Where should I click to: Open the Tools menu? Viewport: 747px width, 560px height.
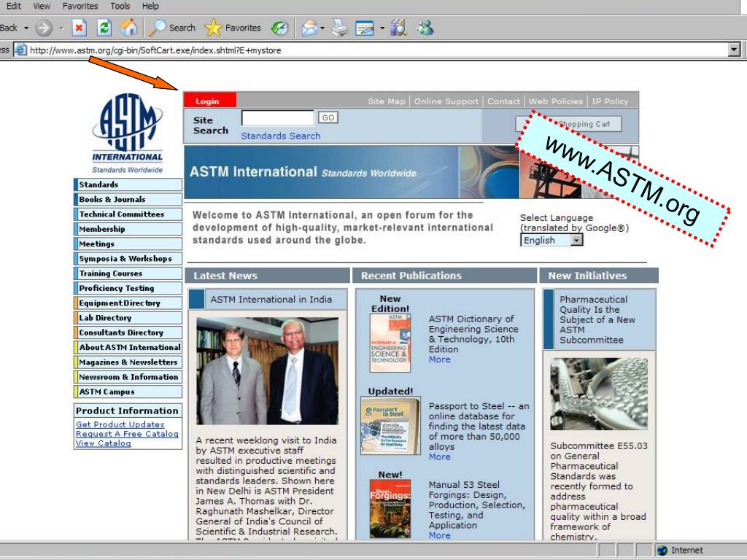120,6
